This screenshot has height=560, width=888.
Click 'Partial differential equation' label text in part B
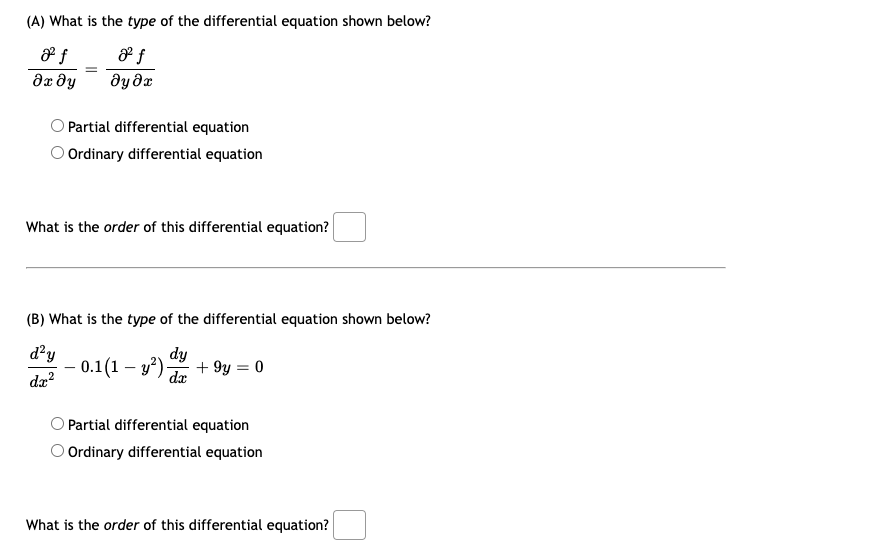tap(158, 425)
